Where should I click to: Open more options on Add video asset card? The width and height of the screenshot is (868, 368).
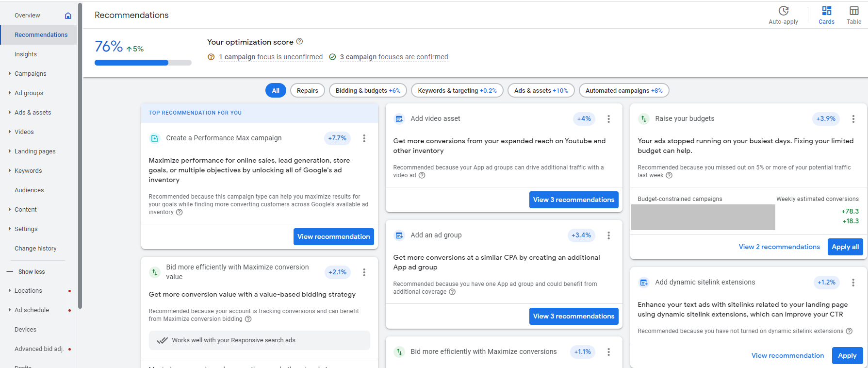608,119
